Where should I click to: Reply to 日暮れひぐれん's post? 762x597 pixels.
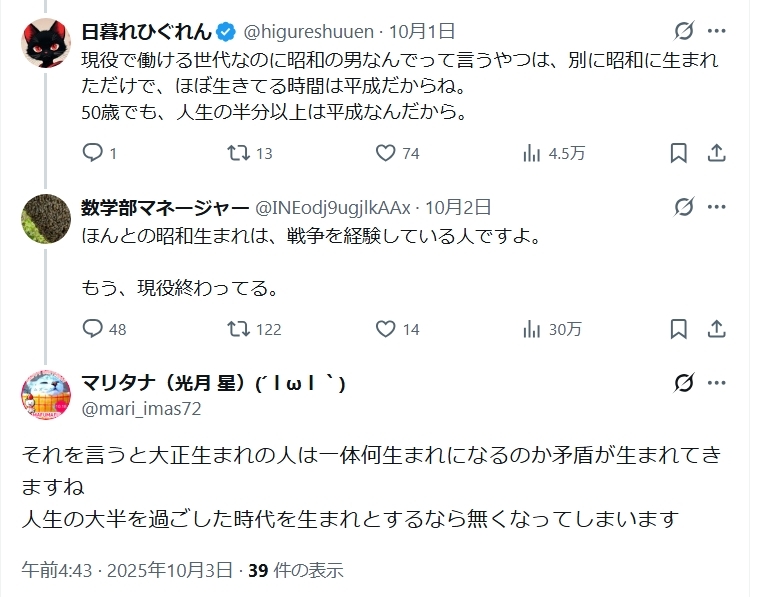tap(93, 153)
